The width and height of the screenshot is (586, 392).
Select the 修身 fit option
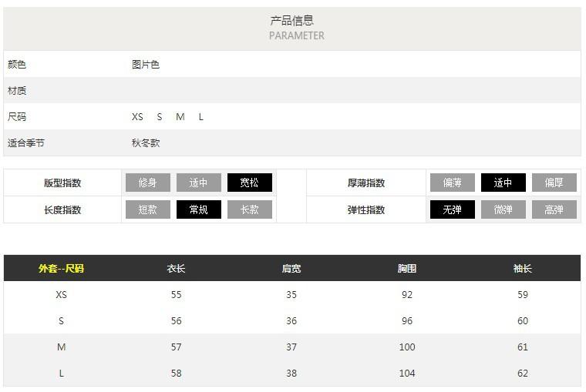pos(147,183)
